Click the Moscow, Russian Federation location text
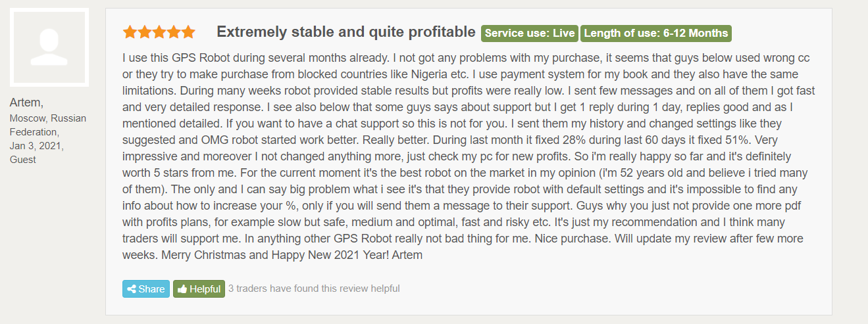This screenshot has width=868, height=324. pos(48,126)
